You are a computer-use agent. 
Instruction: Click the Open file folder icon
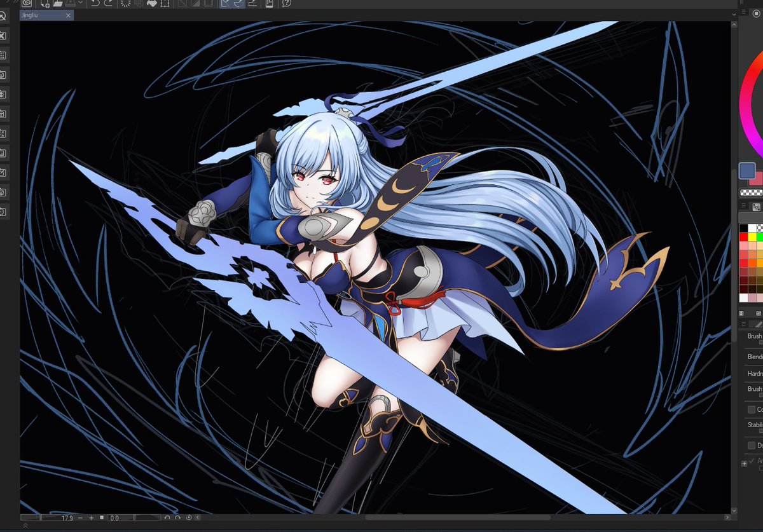coord(58,4)
